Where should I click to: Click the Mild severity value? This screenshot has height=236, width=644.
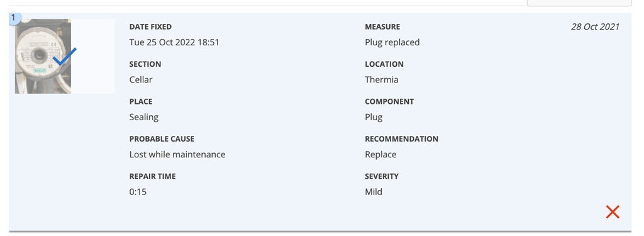tap(374, 192)
